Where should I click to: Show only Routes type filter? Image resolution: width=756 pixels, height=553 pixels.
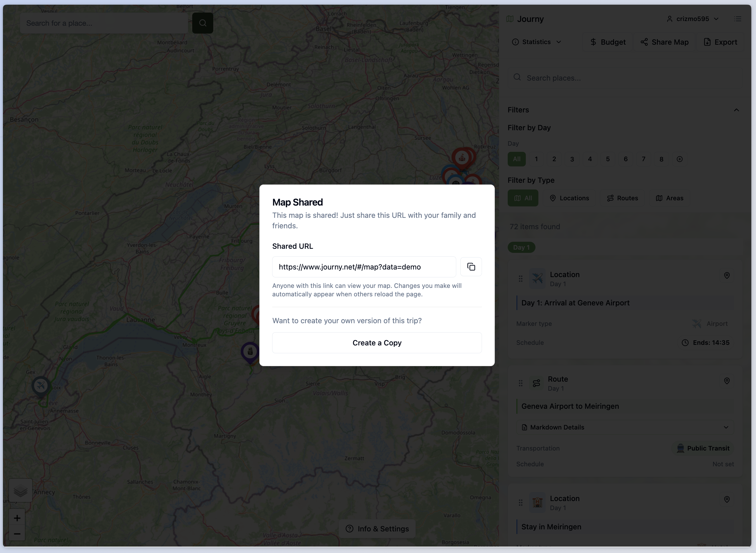(623, 198)
